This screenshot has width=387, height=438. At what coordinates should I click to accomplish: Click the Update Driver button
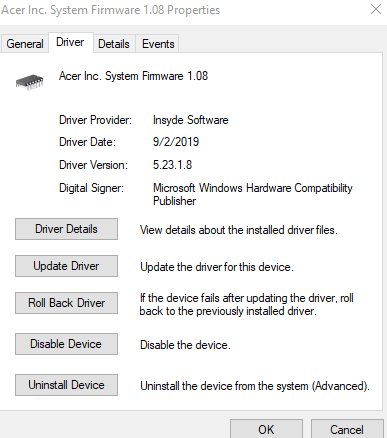point(66,266)
